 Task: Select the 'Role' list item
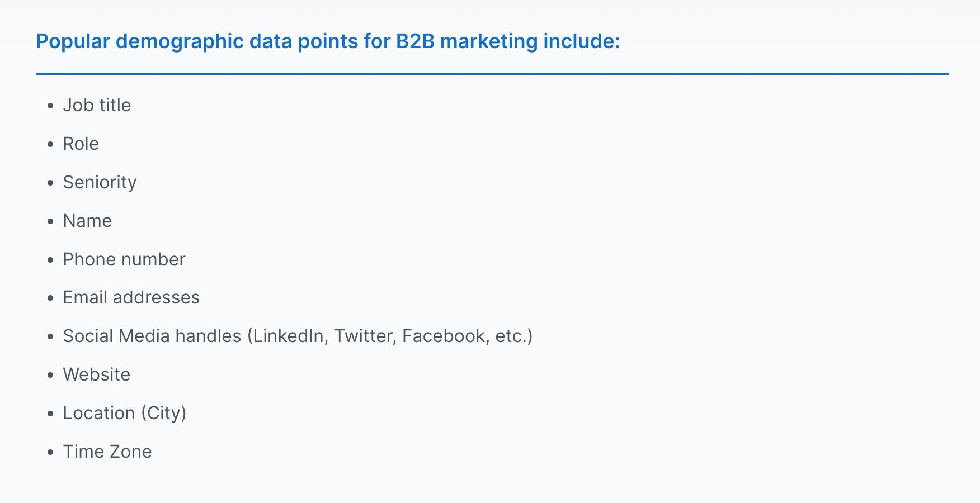pos(81,144)
